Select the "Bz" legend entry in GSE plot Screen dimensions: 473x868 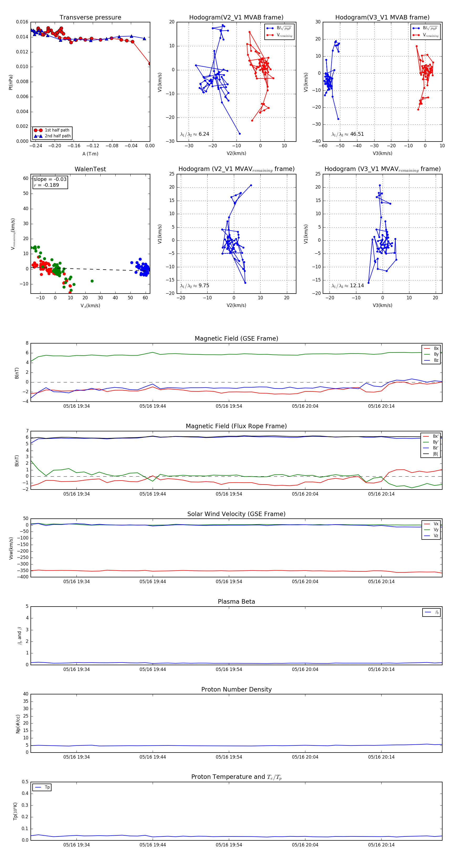431,361
